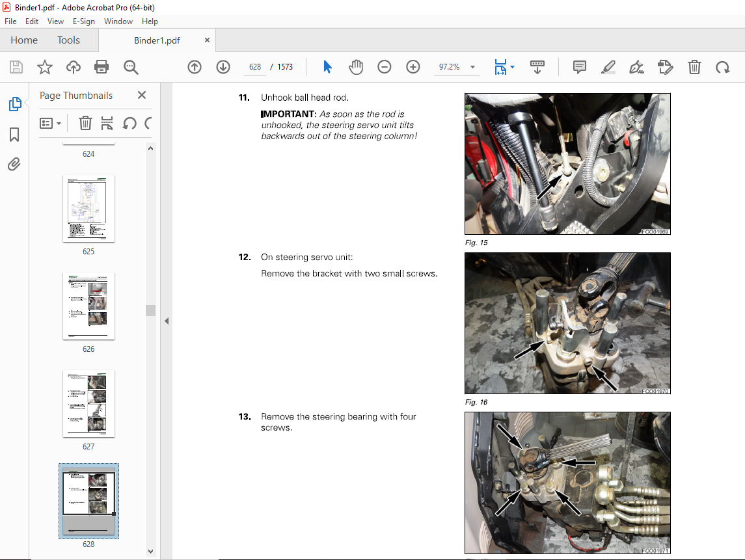The height and width of the screenshot is (560, 745).
Task: Open the Bookmarks panel icon
Action: click(x=14, y=135)
